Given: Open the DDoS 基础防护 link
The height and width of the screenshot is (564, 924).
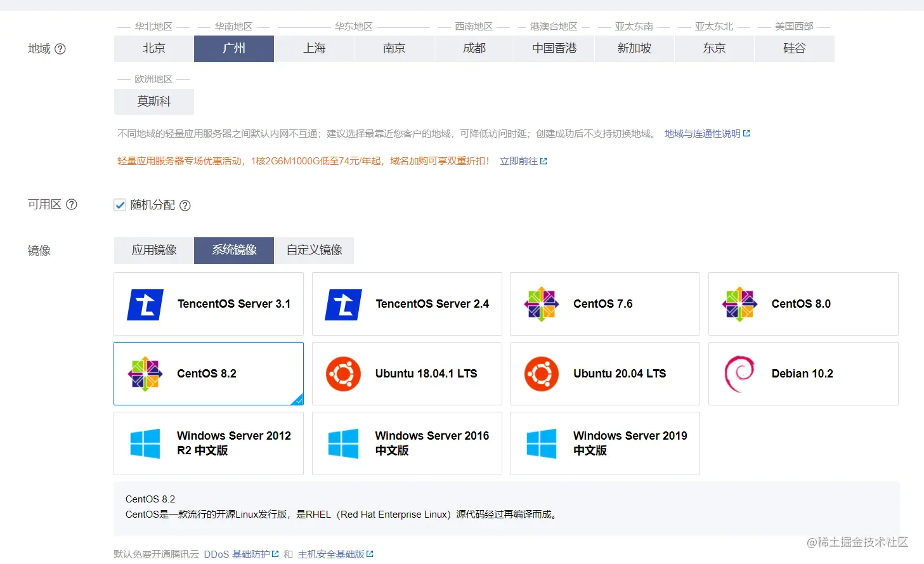Looking at the screenshot, I should tap(237, 554).
